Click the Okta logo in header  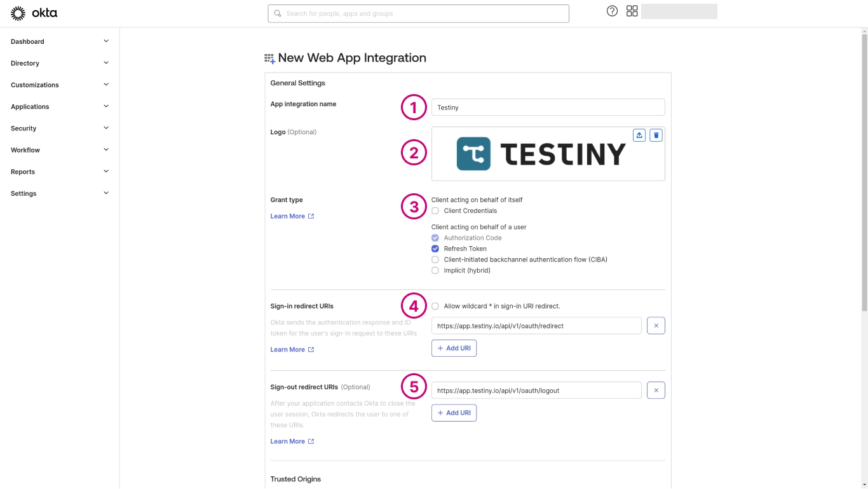pos(34,13)
